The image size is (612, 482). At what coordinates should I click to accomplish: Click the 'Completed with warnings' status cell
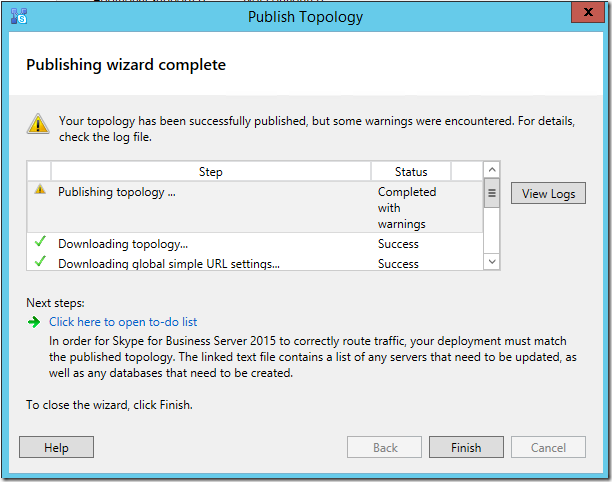coord(407,208)
